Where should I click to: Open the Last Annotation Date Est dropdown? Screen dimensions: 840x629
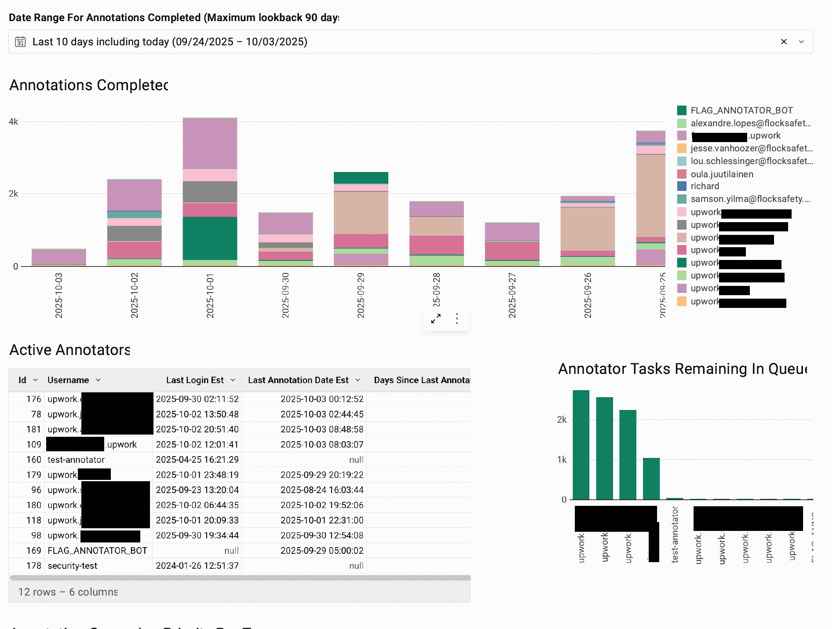[358, 380]
